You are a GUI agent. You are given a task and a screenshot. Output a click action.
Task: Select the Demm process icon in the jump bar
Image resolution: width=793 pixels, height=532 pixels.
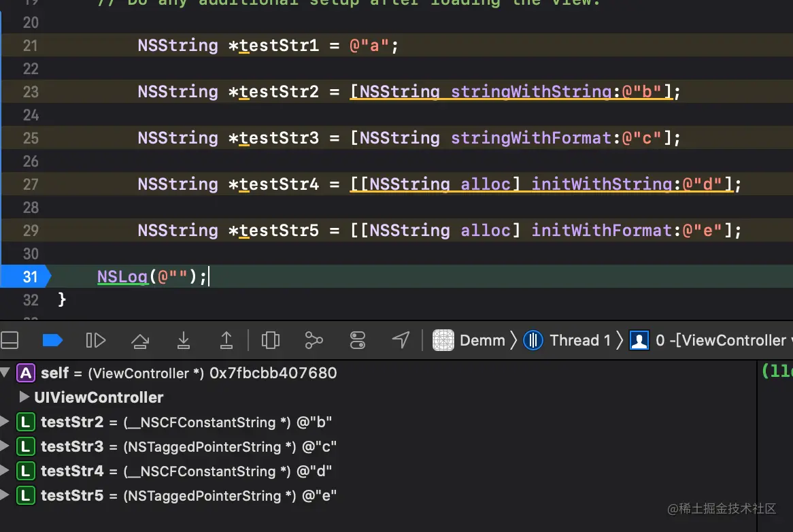pyautogui.click(x=443, y=340)
